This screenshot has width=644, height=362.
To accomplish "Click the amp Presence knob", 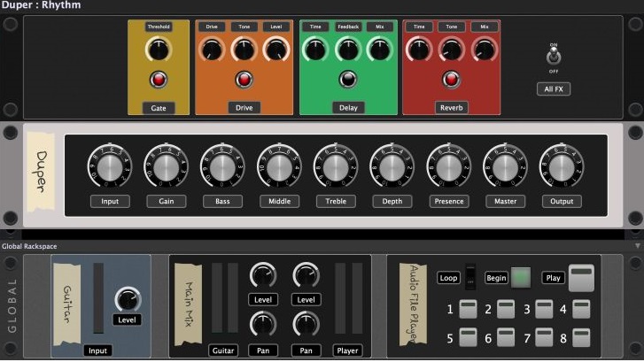I will click(x=448, y=166).
